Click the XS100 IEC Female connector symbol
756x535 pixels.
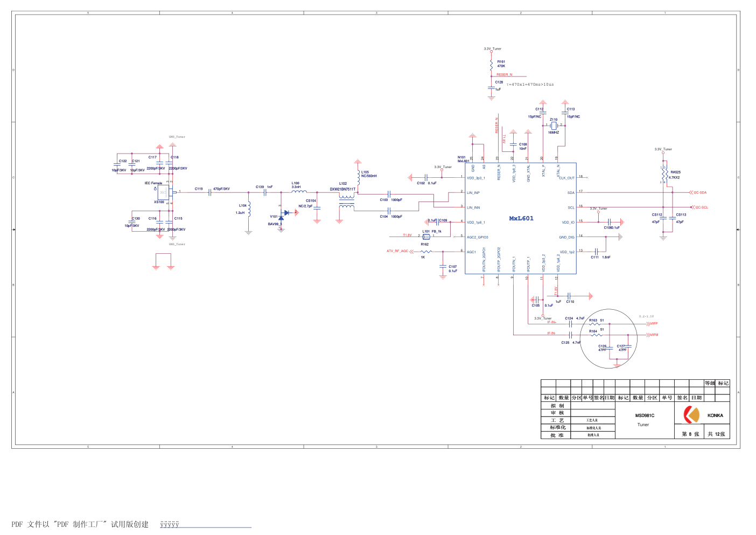coord(164,192)
